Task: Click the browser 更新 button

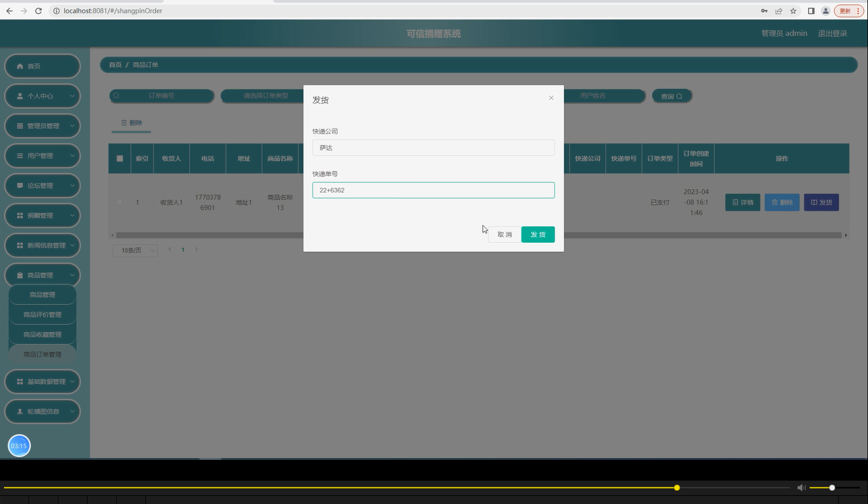Action: 849,11
